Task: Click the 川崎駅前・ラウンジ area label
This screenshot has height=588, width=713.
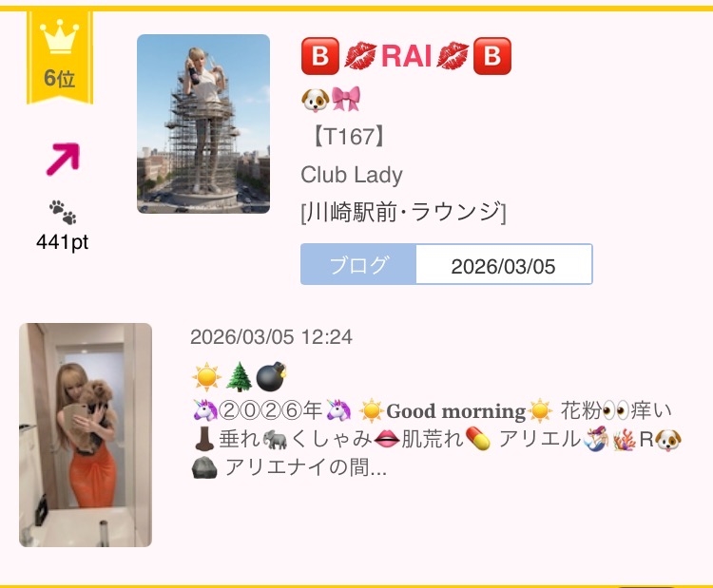Action: (x=403, y=212)
